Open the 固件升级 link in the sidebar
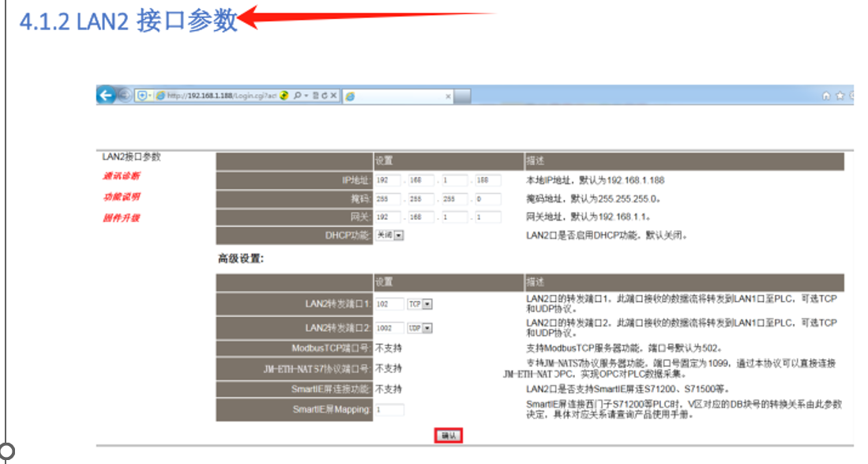The width and height of the screenshot is (868, 464). 121,217
